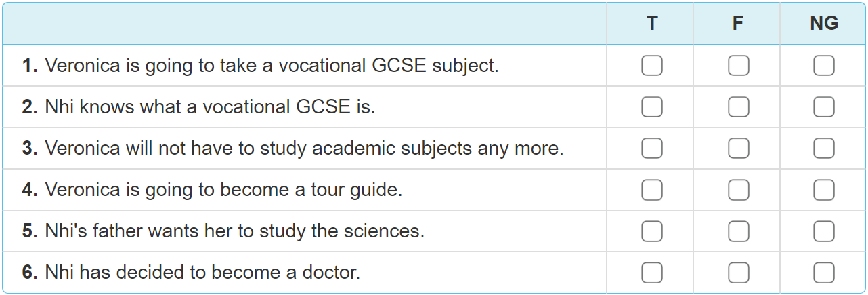Screen dimensions: 868x295
Task: Tick T for Nhi's father statement
Action: [651, 231]
